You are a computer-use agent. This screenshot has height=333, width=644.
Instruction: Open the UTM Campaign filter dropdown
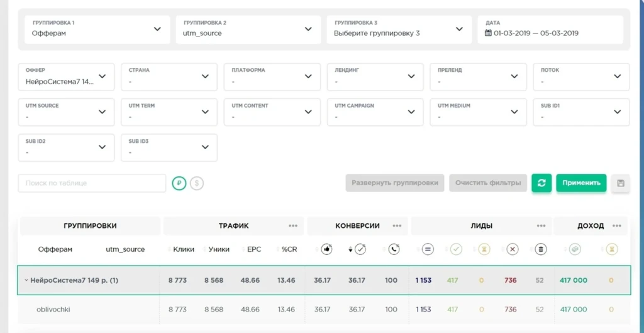pyautogui.click(x=375, y=112)
